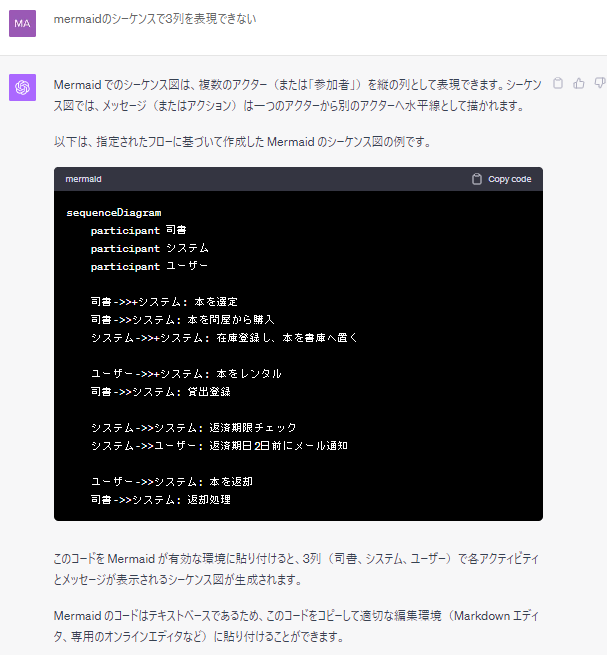Click the '本を選定' message code line

[163, 302]
